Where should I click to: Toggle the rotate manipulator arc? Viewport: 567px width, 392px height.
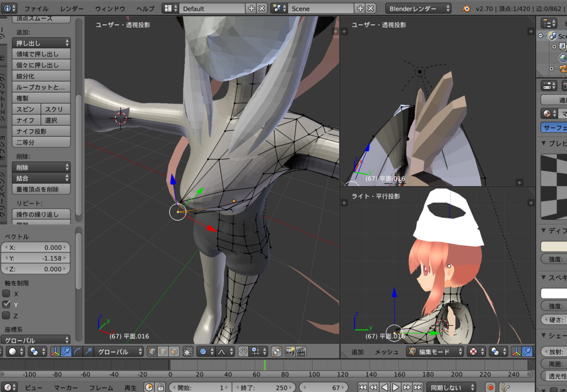pos(77,351)
